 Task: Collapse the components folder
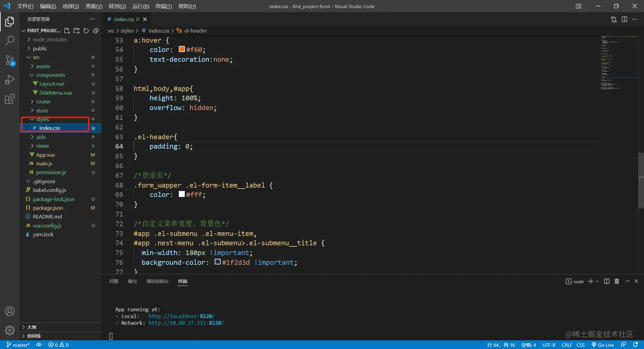pos(50,75)
